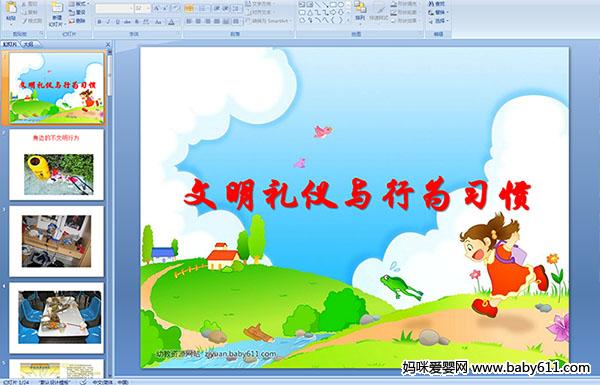Switch to the Outline tab in side pane

tap(28, 44)
